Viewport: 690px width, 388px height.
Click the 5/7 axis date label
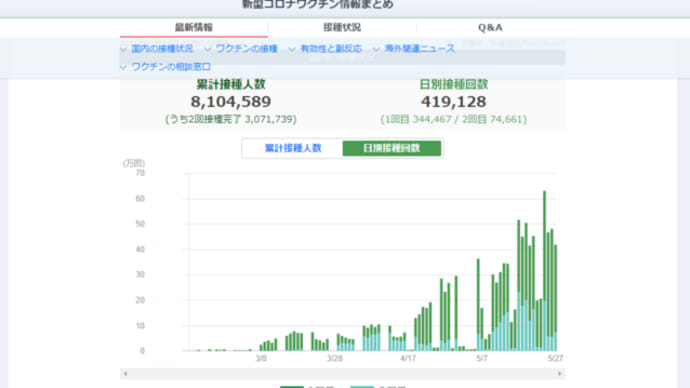coord(482,359)
